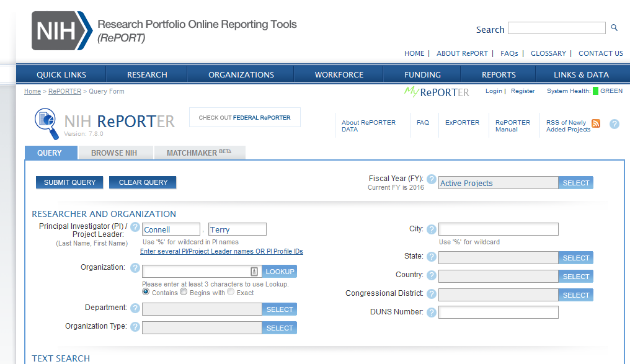This screenshot has height=364, width=630.
Task: Open the RSS feed orange icon
Action: tap(596, 123)
